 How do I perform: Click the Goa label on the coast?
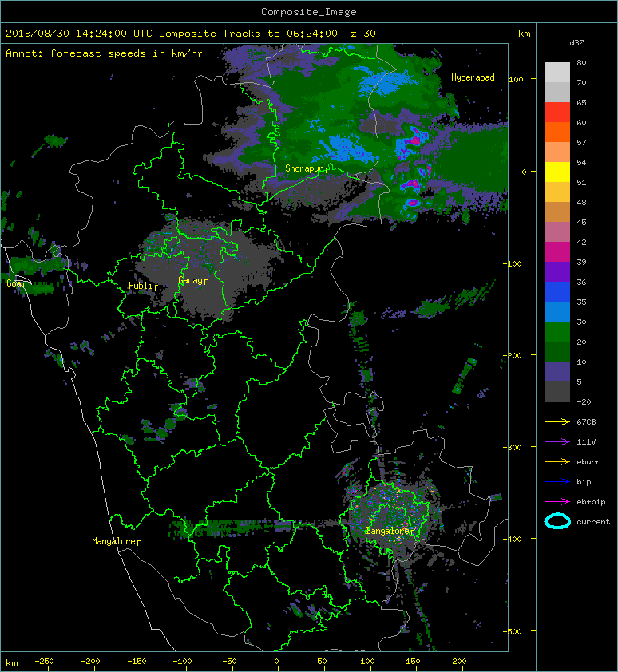(x=16, y=283)
